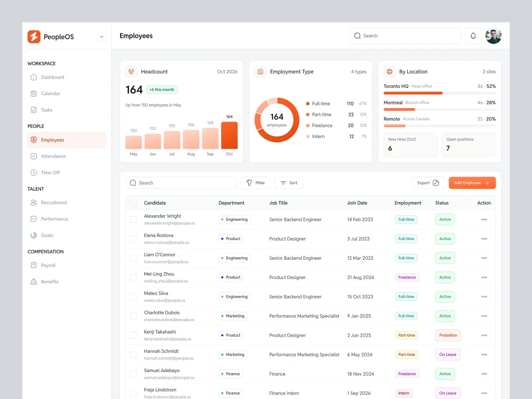Tick Kenji Takahashi's checkbox
The width and height of the screenshot is (532, 399).
point(134,335)
